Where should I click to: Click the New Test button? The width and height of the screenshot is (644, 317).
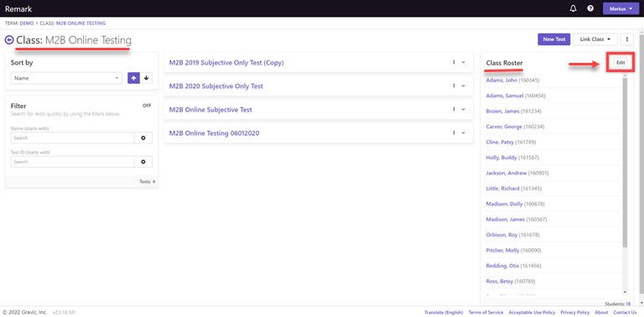tap(554, 39)
